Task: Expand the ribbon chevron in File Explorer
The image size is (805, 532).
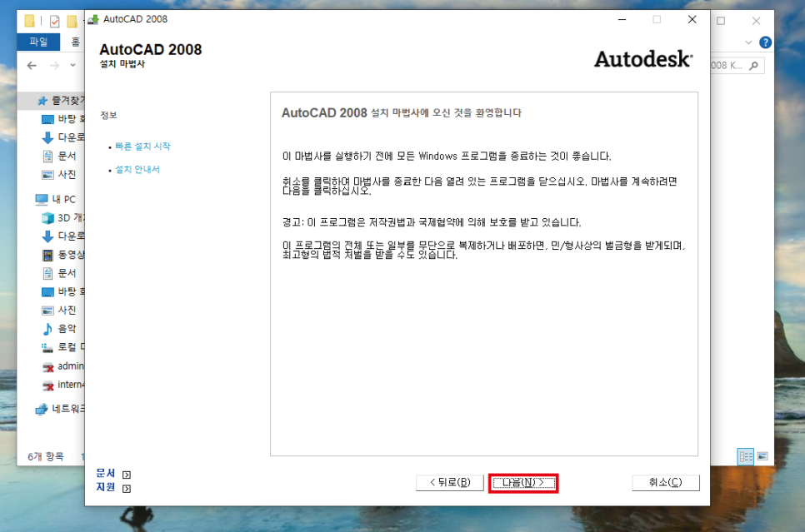Action: (748, 42)
